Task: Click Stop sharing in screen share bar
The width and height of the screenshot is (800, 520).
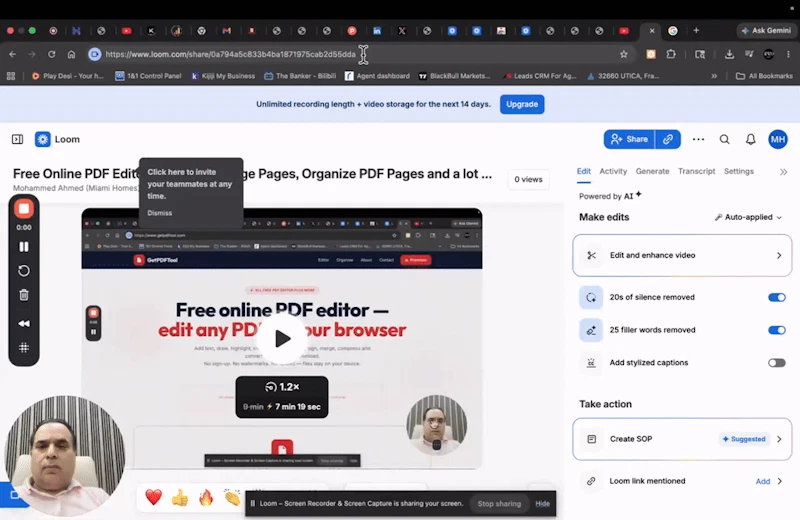Action: pos(499,504)
